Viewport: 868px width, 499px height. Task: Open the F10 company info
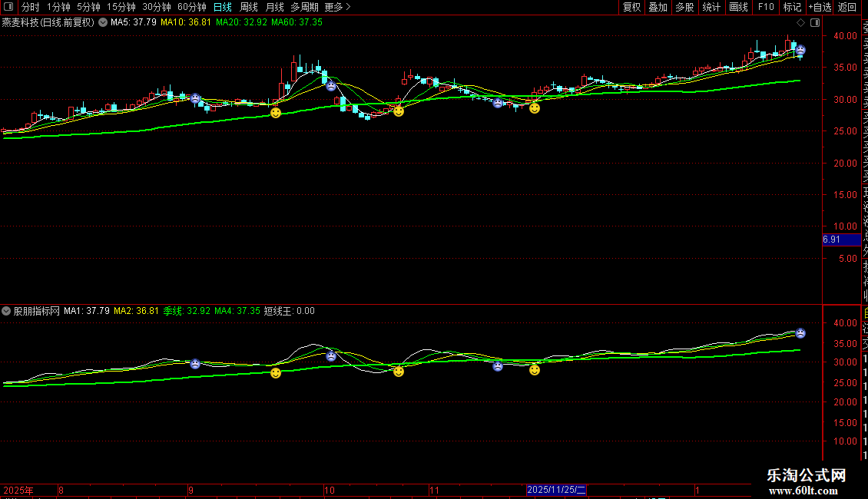pos(766,7)
